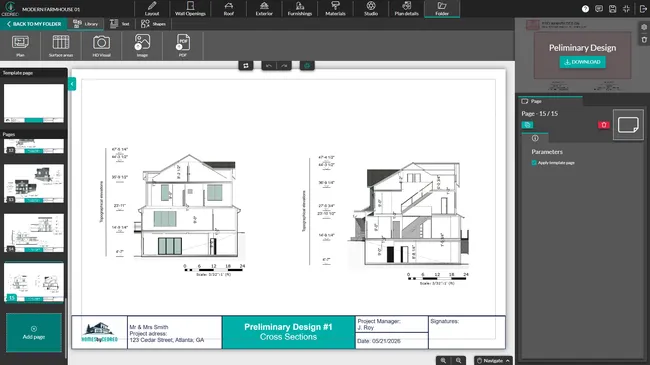Go back to my folder

(x=34, y=24)
